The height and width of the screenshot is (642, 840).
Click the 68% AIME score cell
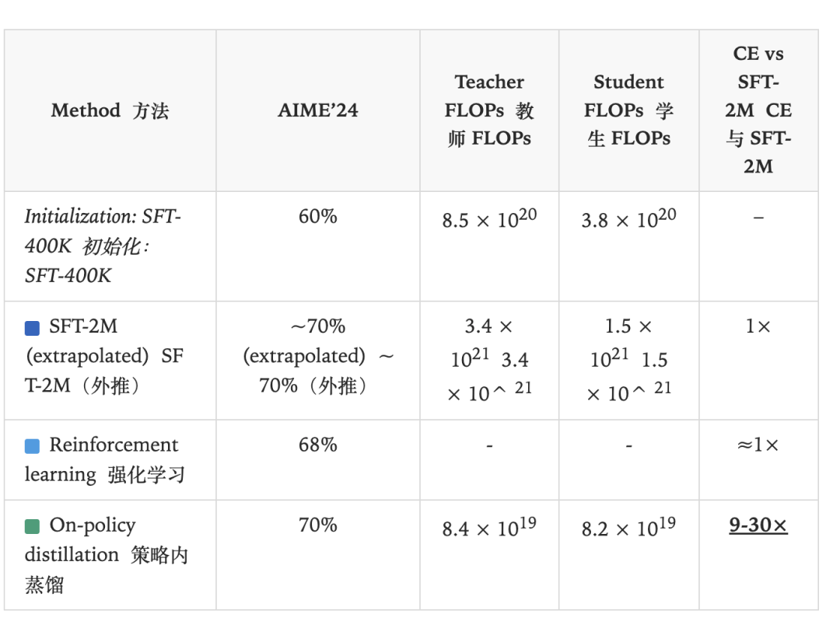(x=317, y=445)
